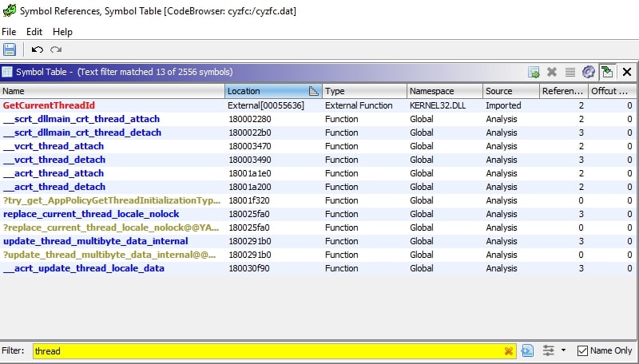The height and width of the screenshot is (364, 639).
Task: Open the Help menu
Action: [x=62, y=32]
